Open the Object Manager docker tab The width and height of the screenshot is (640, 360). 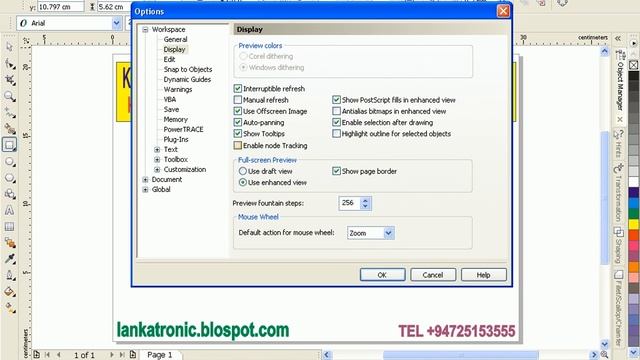(x=620, y=86)
